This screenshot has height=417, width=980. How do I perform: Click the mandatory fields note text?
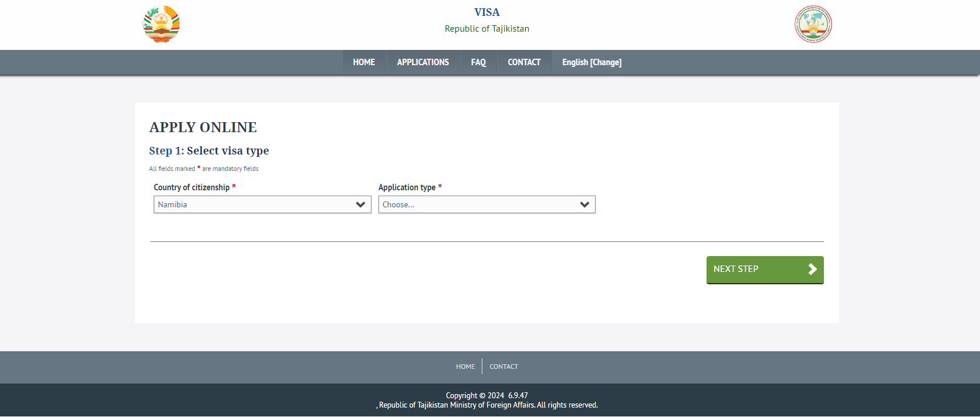[x=204, y=169]
